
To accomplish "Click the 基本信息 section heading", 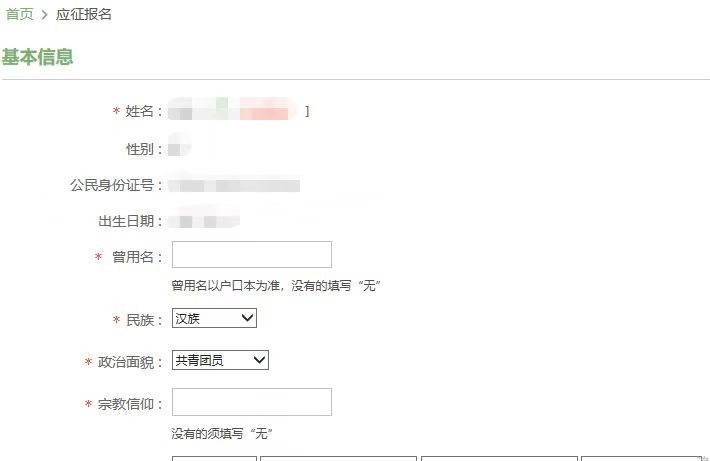I will [37, 57].
